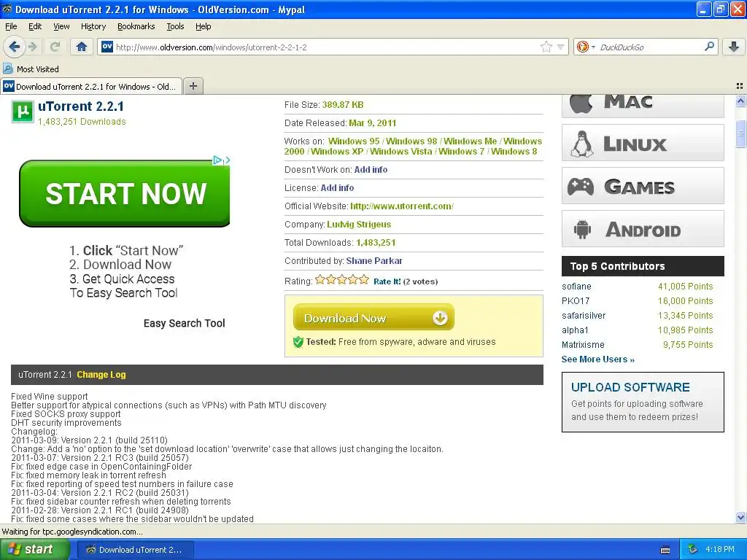Open contributor Shane Parkar's profile

pos(374,261)
